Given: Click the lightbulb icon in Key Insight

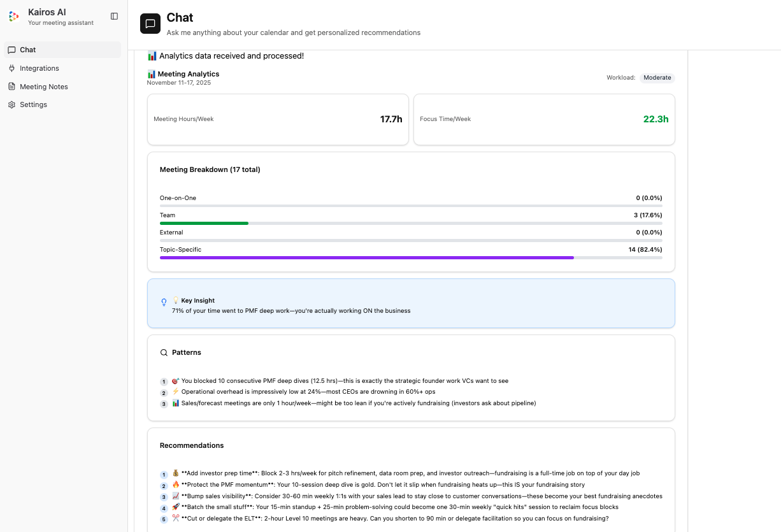Looking at the screenshot, I should coord(164,303).
